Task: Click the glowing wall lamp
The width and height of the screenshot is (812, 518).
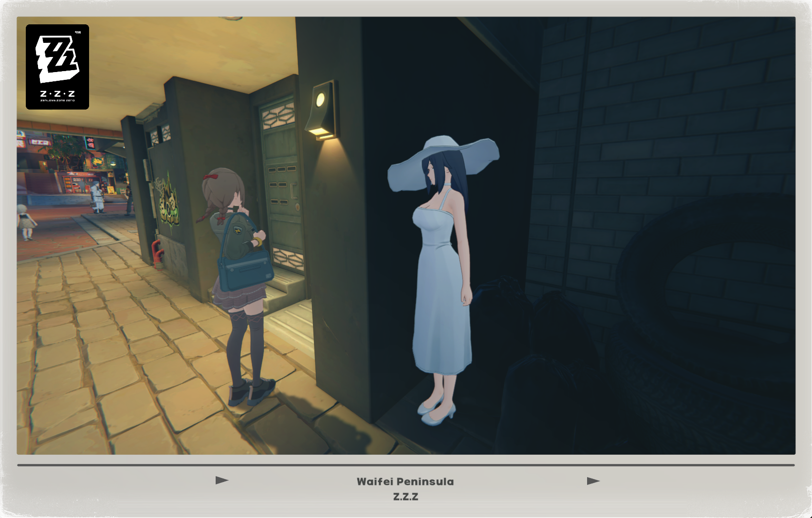Action: tap(321, 111)
